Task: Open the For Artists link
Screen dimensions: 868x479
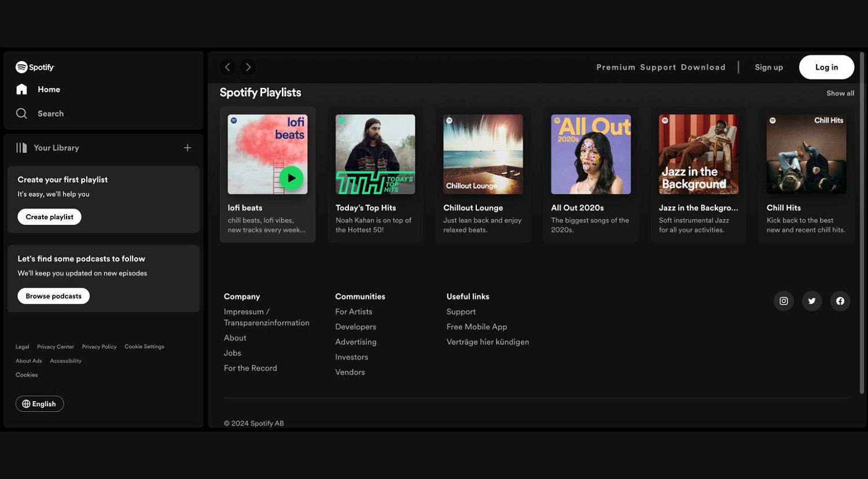Action: tap(354, 311)
